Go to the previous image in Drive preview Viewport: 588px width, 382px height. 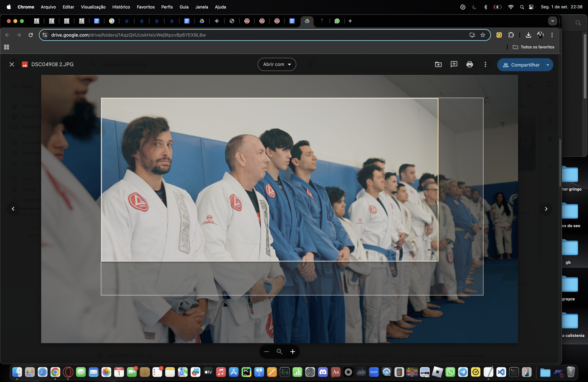tap(13, 209)
